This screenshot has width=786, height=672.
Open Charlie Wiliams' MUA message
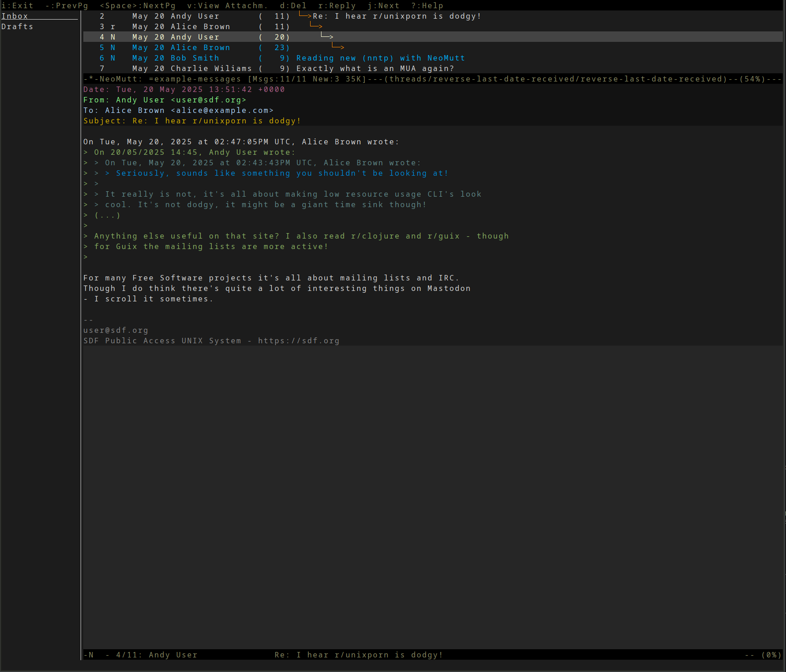[x=433, y=68]
